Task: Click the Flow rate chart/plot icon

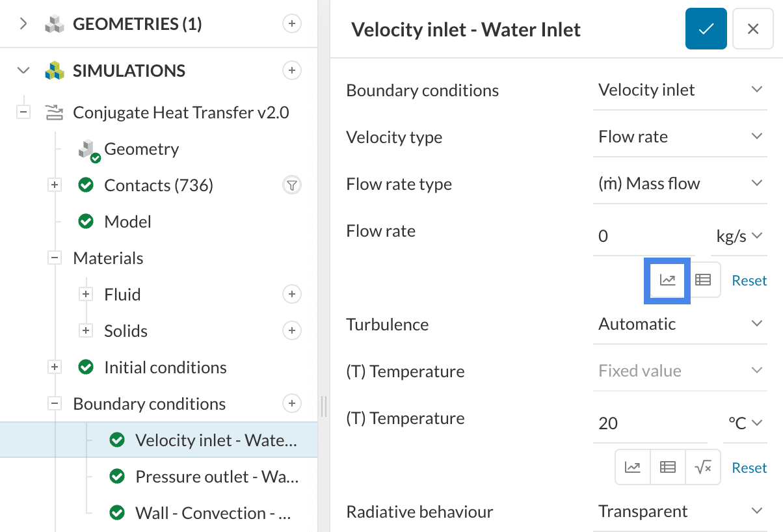Action: point(668,280)
